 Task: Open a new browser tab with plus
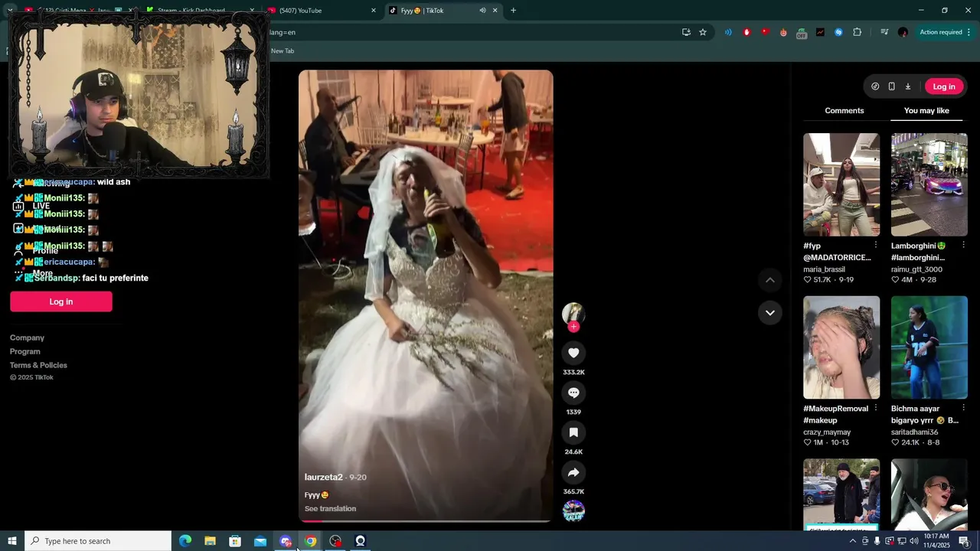tap(513, 11)
